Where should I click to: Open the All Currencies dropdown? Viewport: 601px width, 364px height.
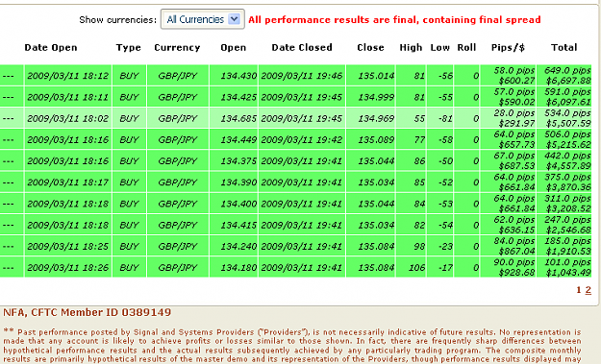click(x=202, y=19)
